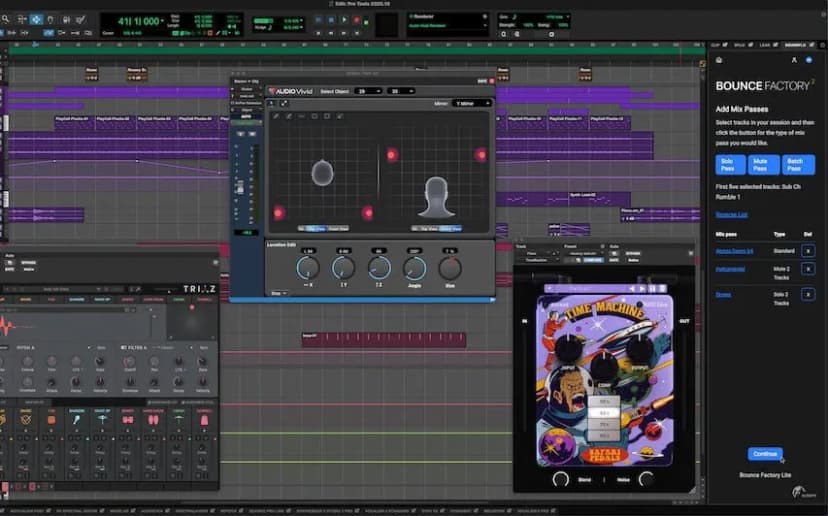
Task: Click the red bell effect icon in Trillz
Action: [204, 420]
